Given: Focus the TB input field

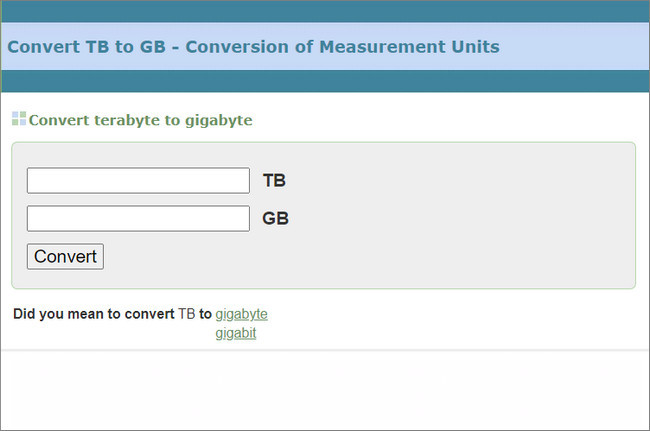Looking at the screenshot, I should pyautogui.click(x=138, y=181).
